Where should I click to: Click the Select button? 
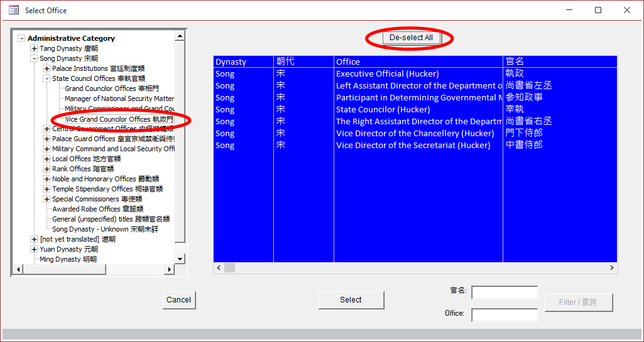pos(351,300)
